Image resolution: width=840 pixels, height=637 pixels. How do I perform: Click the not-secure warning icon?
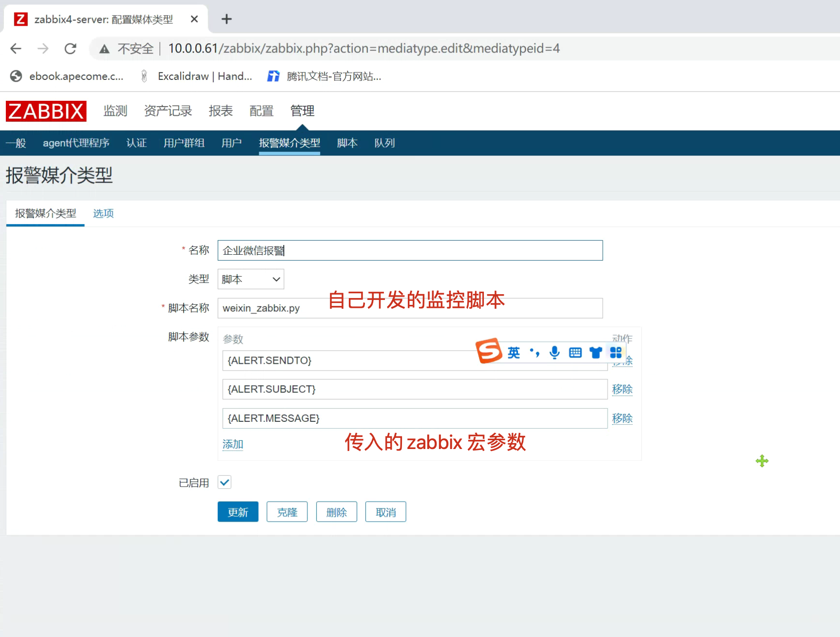(104, 49)
